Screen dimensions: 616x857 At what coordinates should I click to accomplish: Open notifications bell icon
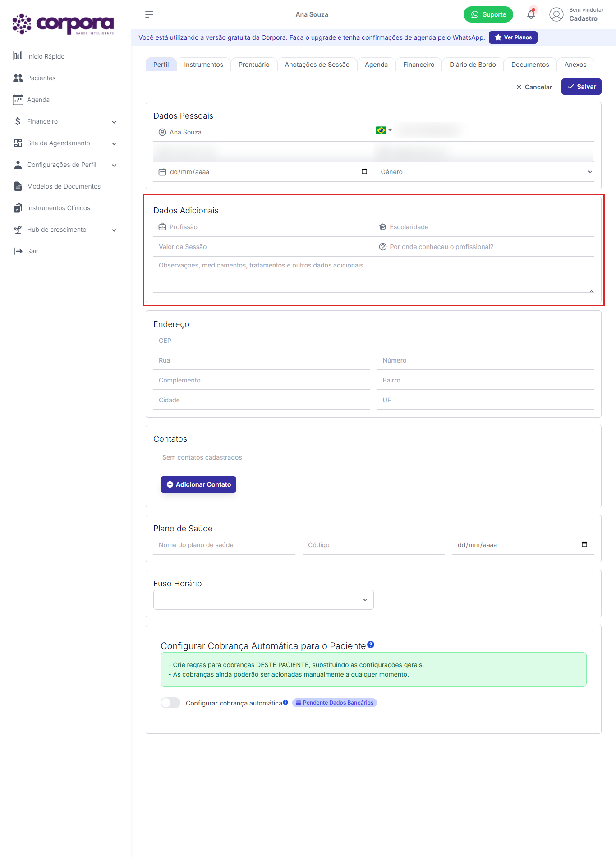[x=531, y=14]
